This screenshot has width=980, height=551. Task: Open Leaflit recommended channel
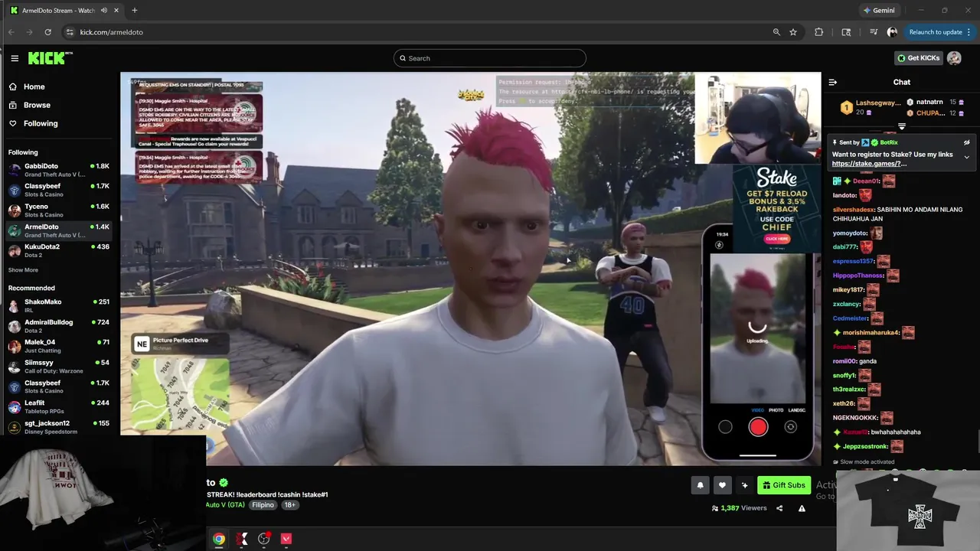59,406
